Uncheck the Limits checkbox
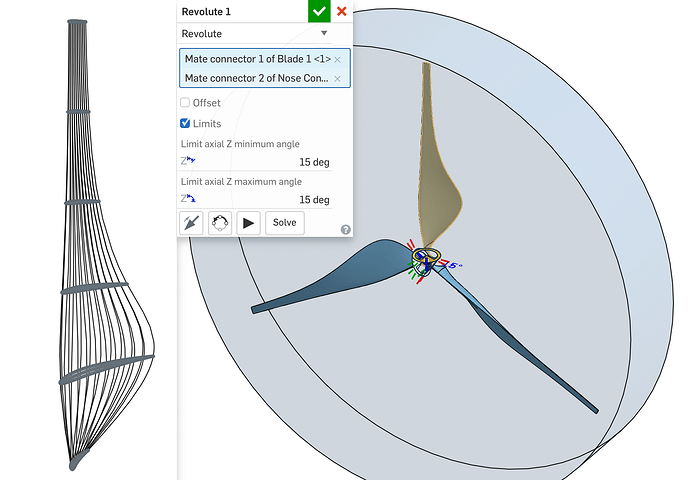The height and width of the screenshot is (480, 690). click(x=185, y=123)
